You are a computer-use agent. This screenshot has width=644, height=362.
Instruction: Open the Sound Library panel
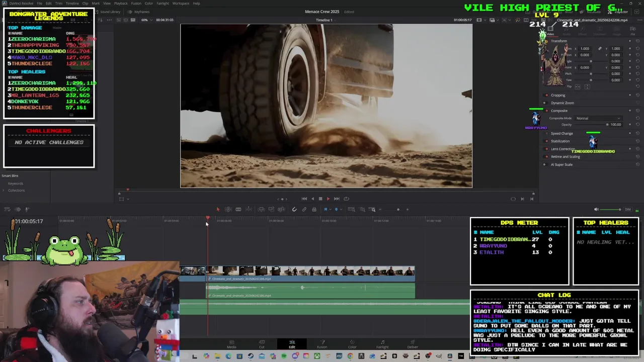(108, 12)
